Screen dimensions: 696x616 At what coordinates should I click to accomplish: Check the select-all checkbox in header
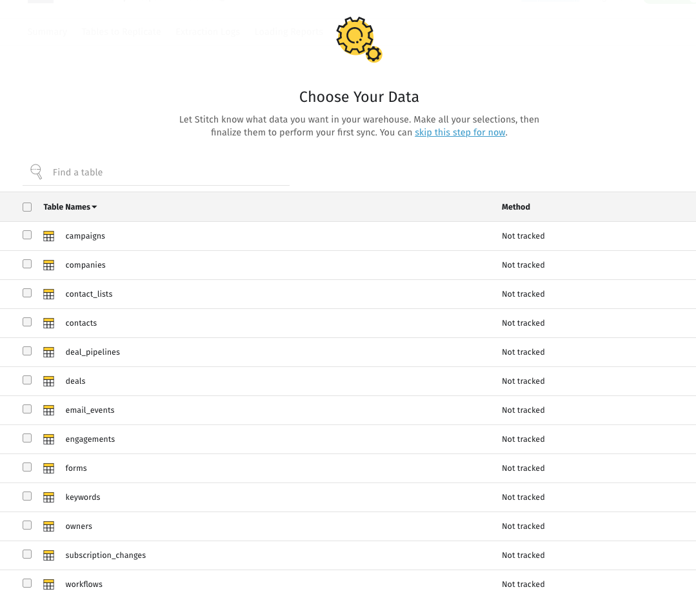pos(27,207)
